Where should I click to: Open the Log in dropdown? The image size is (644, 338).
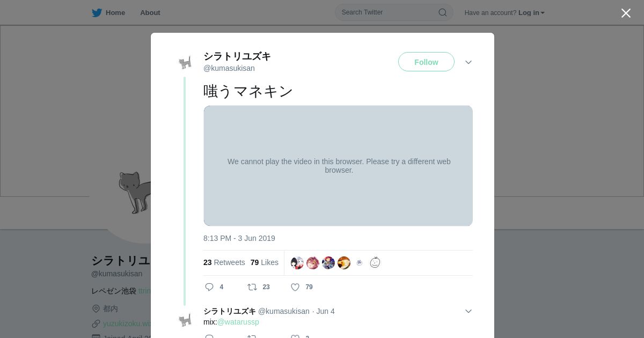click(x=531, y=13)
